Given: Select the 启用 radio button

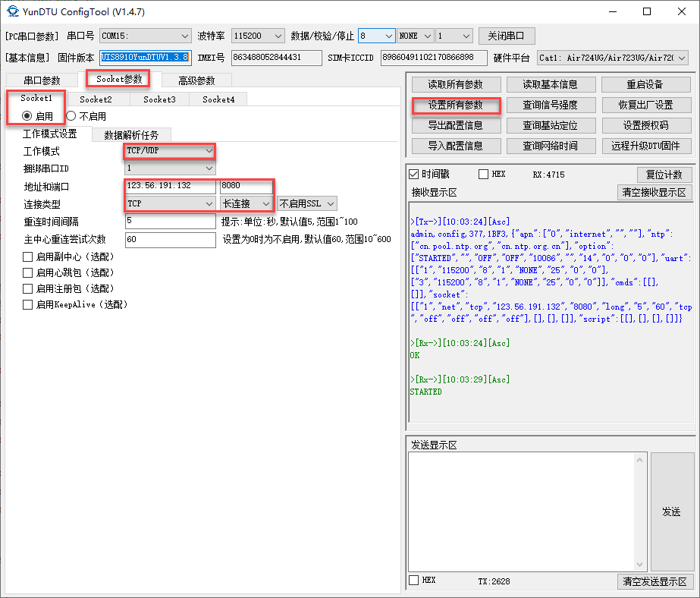Looking at the screenshot, I should point(37,116).
